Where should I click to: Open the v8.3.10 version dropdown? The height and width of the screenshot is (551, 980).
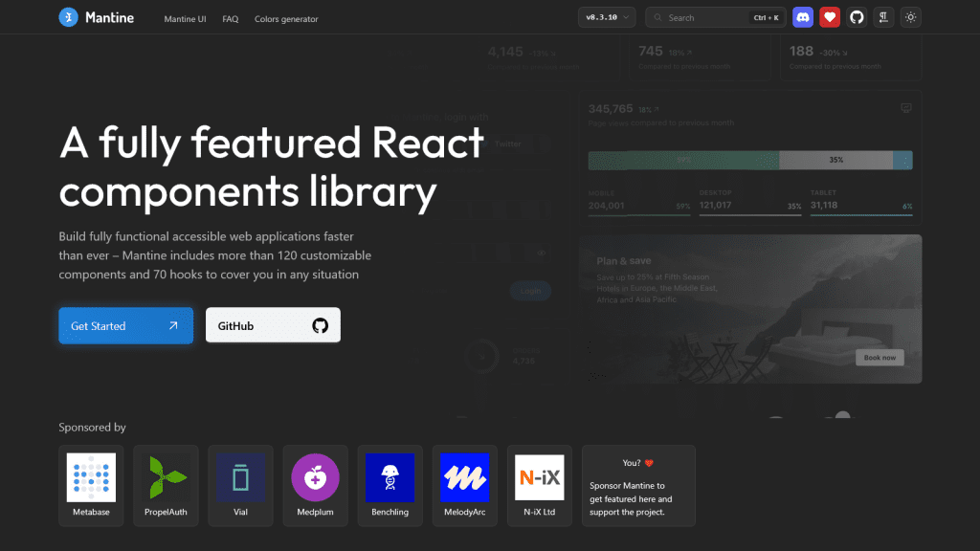(x=607, y=16)
